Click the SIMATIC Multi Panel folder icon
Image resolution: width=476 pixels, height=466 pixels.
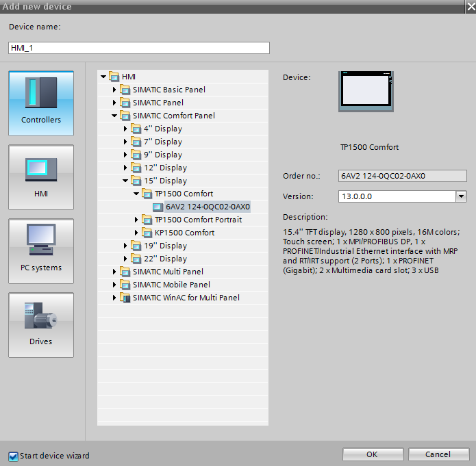click(x=125, y=272)
